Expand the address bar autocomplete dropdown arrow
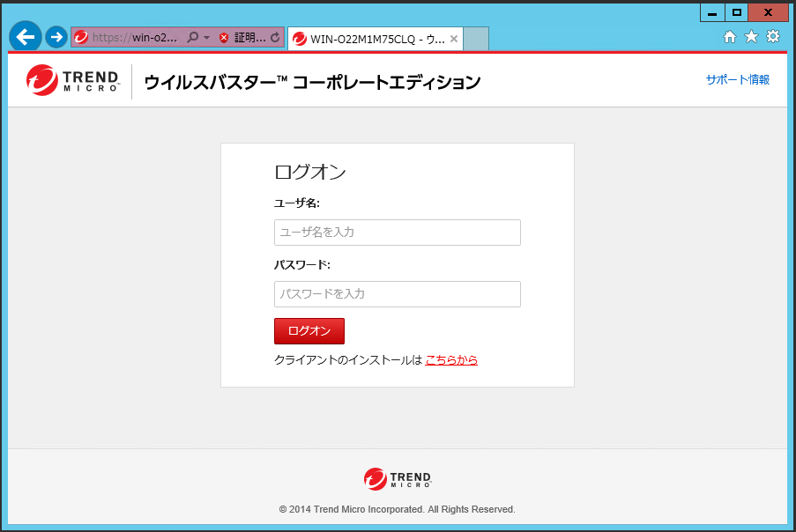This screenshot has width=796, height=532. (206, 38)
